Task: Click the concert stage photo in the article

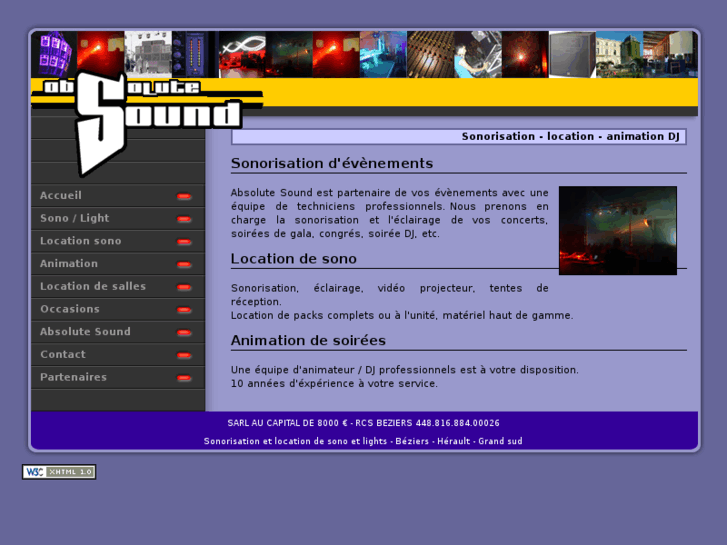Action: (618, 231)
